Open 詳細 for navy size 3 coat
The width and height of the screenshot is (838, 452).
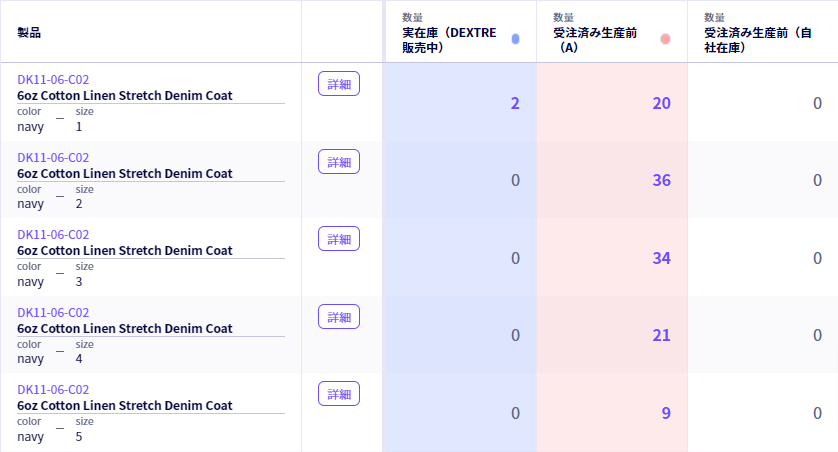(x=339, y=239)
